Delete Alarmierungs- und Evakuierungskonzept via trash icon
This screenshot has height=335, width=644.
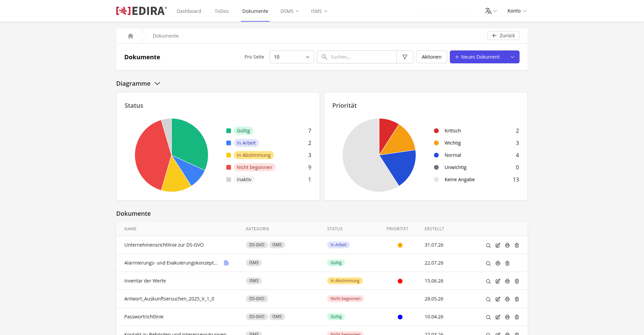click(507, 263)
